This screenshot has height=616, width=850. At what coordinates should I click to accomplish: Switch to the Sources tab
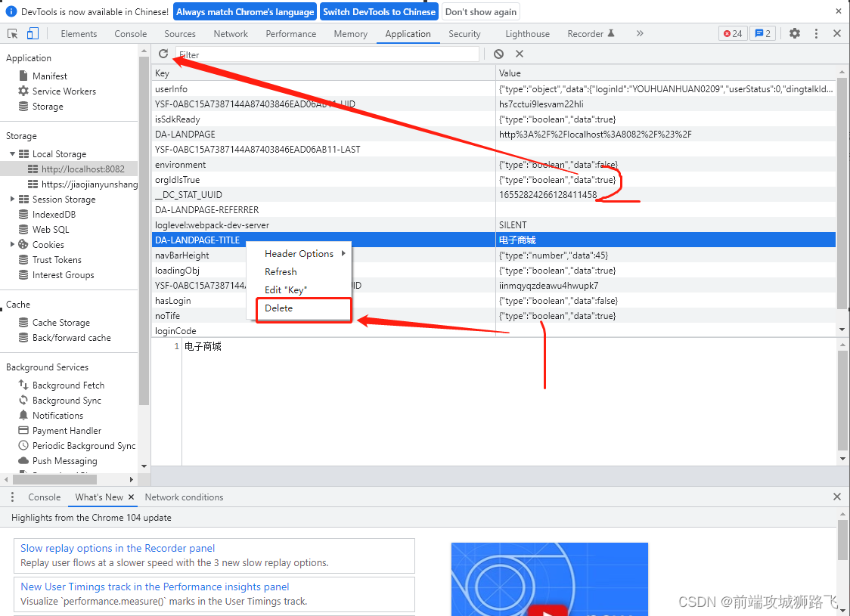(x=179, y=33)
